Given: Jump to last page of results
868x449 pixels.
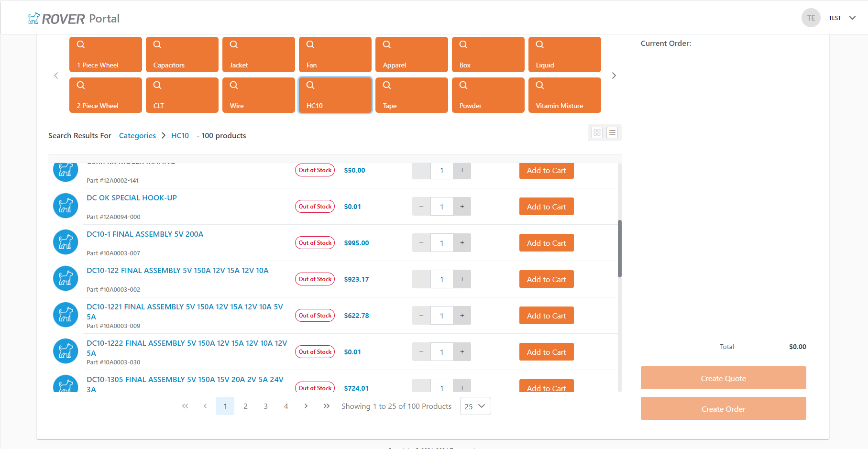Looking at the screenshot, I should click(326, 406).
